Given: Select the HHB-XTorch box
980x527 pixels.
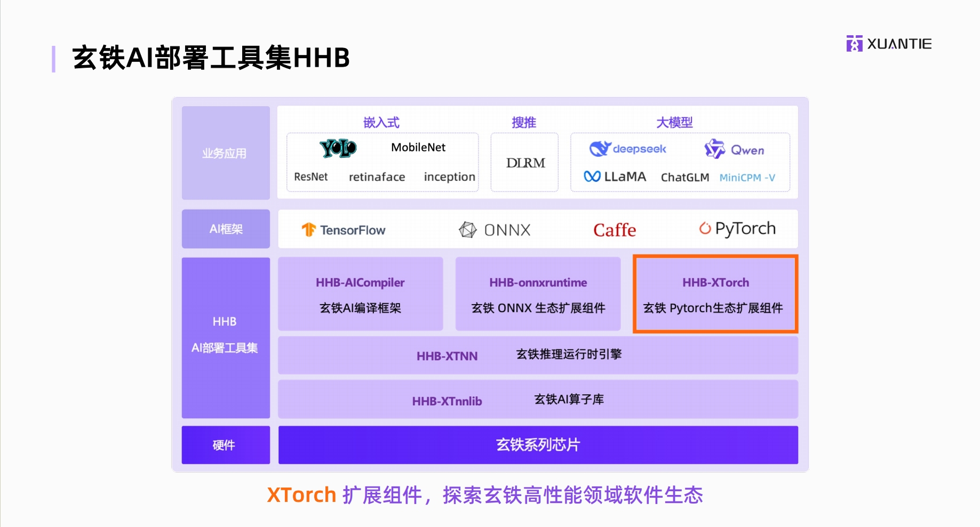Looking at the screenshot, I should (x=715, y=294).
